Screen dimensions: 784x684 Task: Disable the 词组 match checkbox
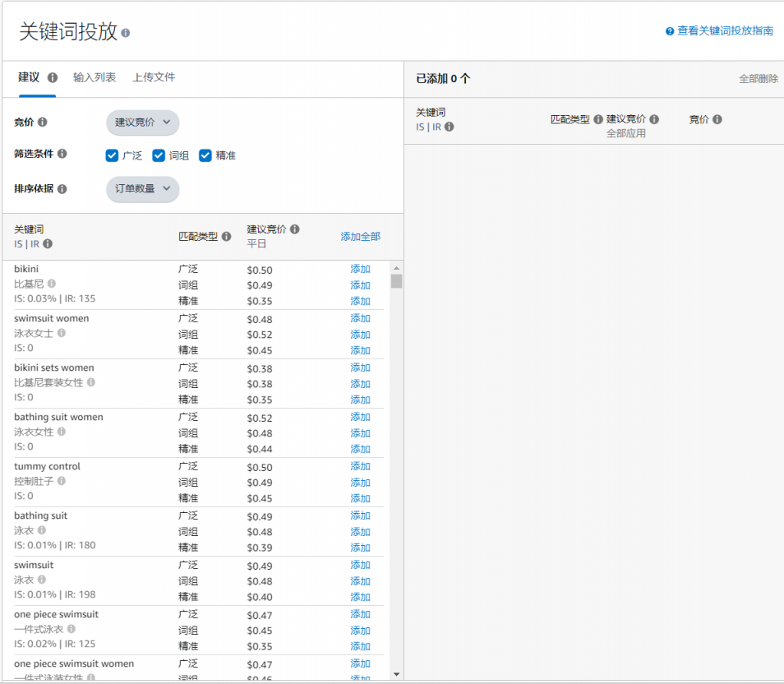coord(158,155)
